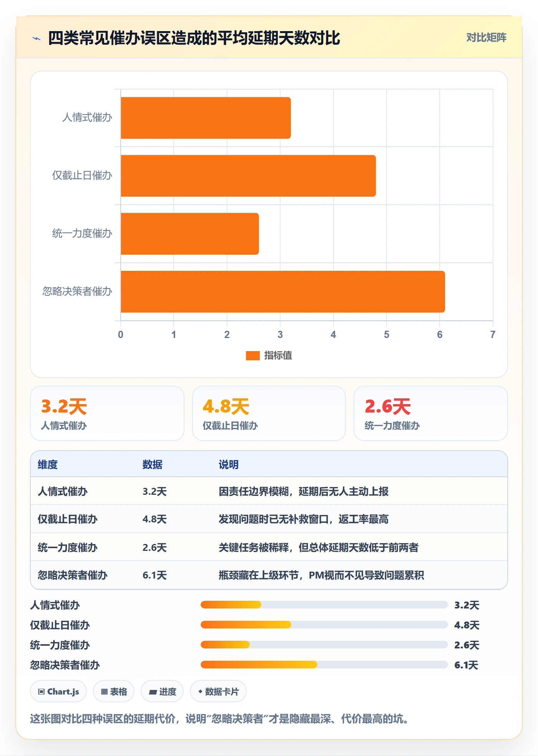Select the Chart.js tag chip

coord(58,691)
